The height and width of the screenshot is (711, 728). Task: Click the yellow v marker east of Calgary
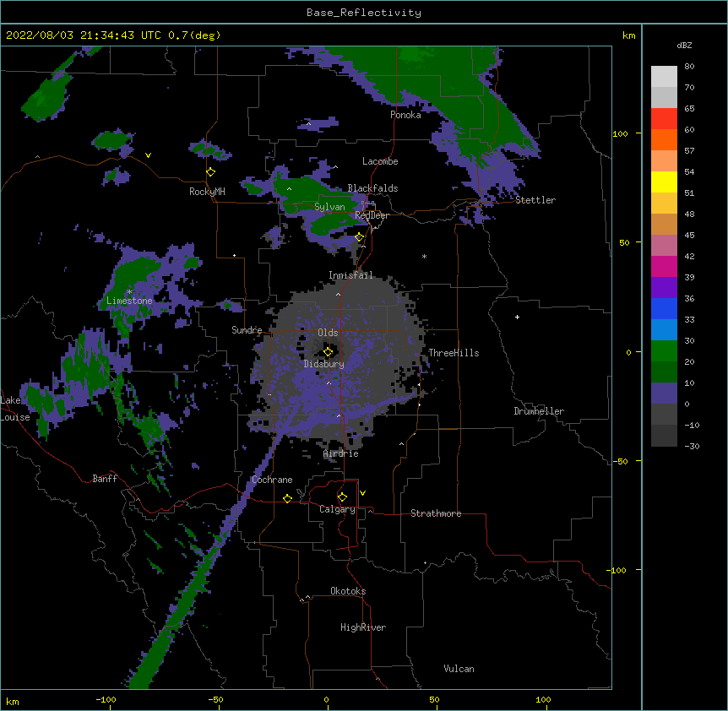point(362,493)
